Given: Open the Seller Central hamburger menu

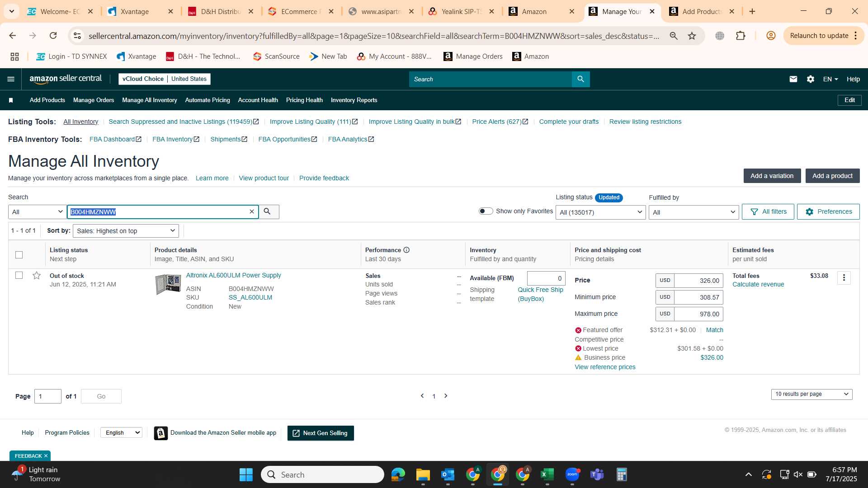Looking at the screenshot, I should click(11, 79).
